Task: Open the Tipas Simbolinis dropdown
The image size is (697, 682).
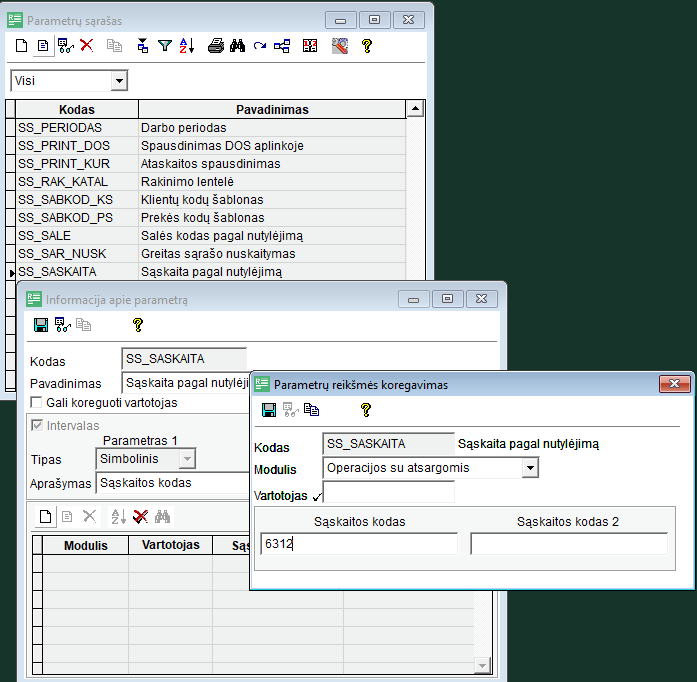Action: (187, 459)
